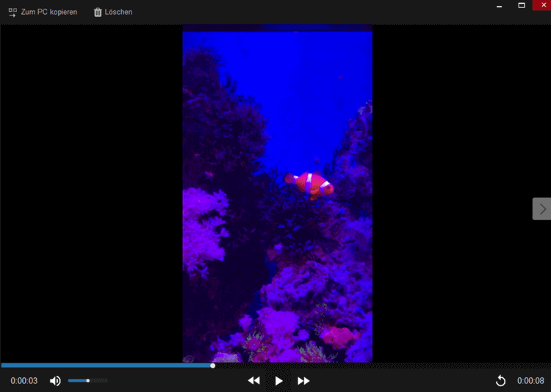This screenshot has width=551, height=392.
Task: Minimize the video viewer window
Action: (500, 6)
